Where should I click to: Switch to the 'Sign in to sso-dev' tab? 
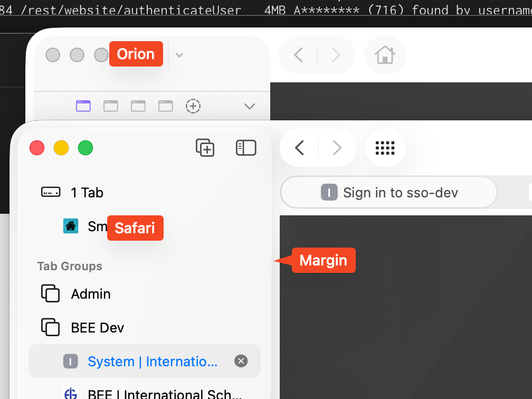pos(389,193)
